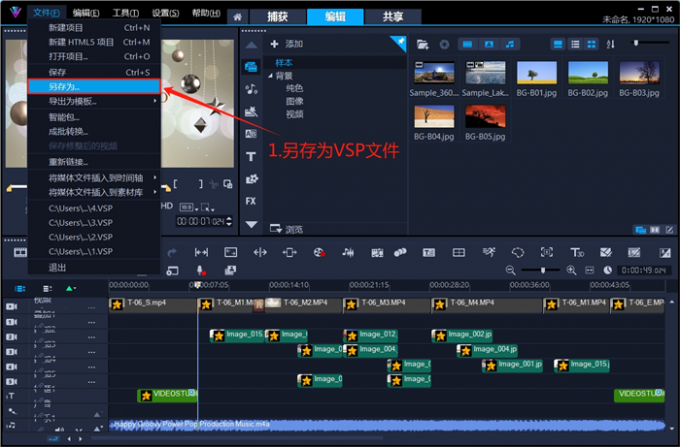680x447 pixels.
Task: Open the FX filter library panel
Action: click(x=251, y=201)
